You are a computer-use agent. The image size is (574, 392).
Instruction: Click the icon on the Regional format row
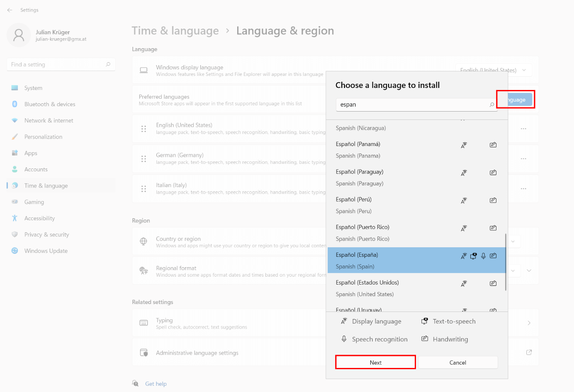143,270
